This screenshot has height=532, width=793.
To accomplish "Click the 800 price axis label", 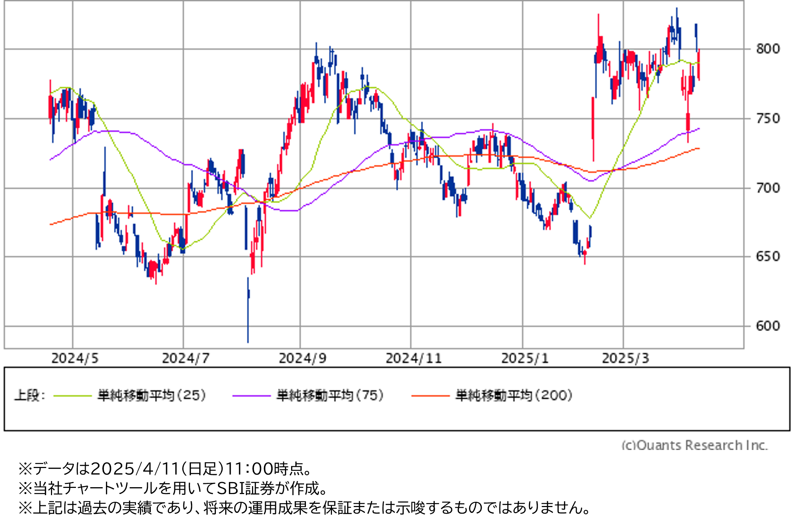I will [x=768, y=49].
